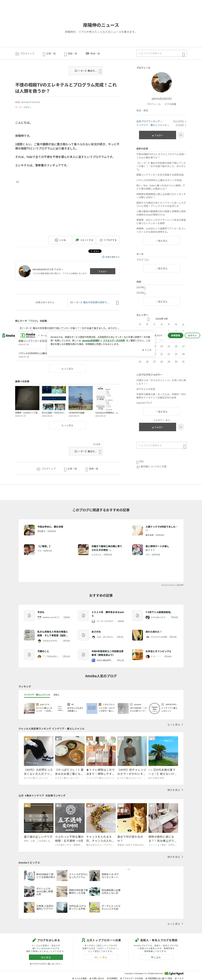Click 一覧を見る under テーマ section
Image resolution: width=202 pixels, height=980 pixels.
pos(161,269)
